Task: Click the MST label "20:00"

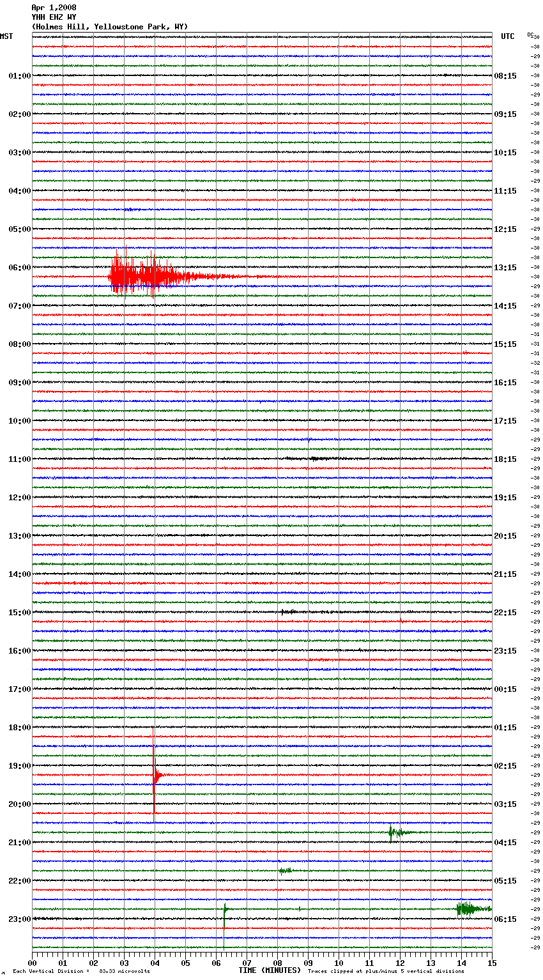Action: click(20, 804)
